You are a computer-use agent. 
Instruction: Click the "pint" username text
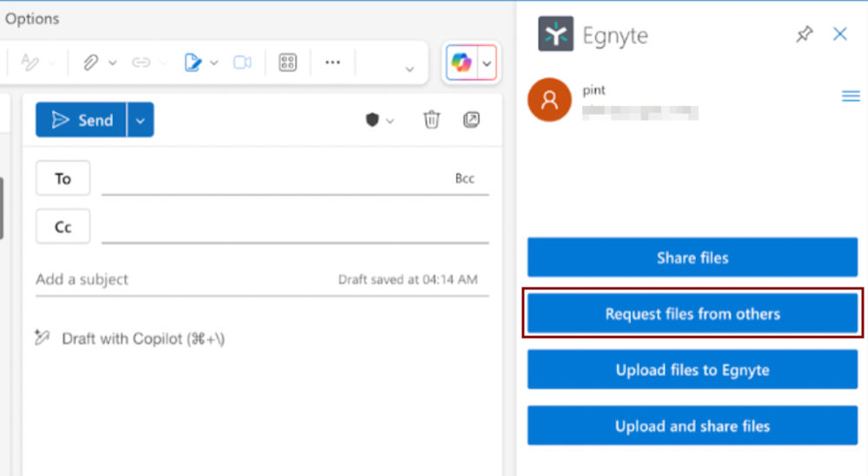coord(594,90)
